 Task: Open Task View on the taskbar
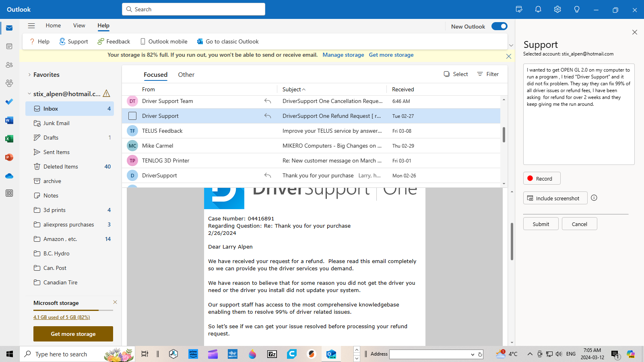tap(144, 354)
